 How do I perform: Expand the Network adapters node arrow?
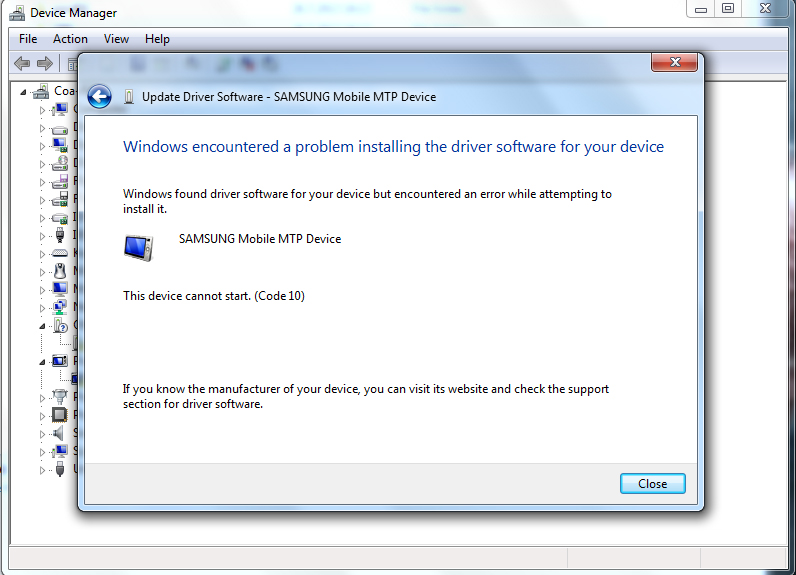(x=43, y=308)
